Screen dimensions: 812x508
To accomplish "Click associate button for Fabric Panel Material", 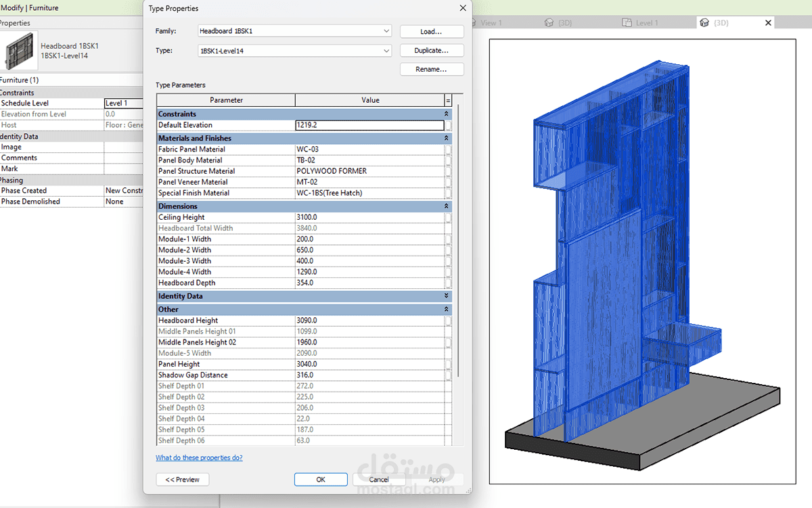I will tap(449, 149).
